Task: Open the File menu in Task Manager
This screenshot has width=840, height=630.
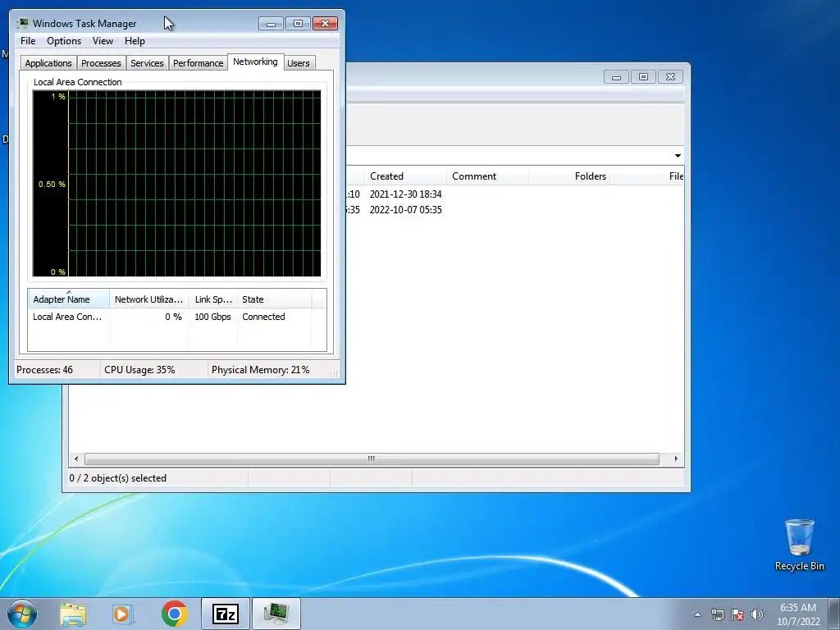Action: 28,41
